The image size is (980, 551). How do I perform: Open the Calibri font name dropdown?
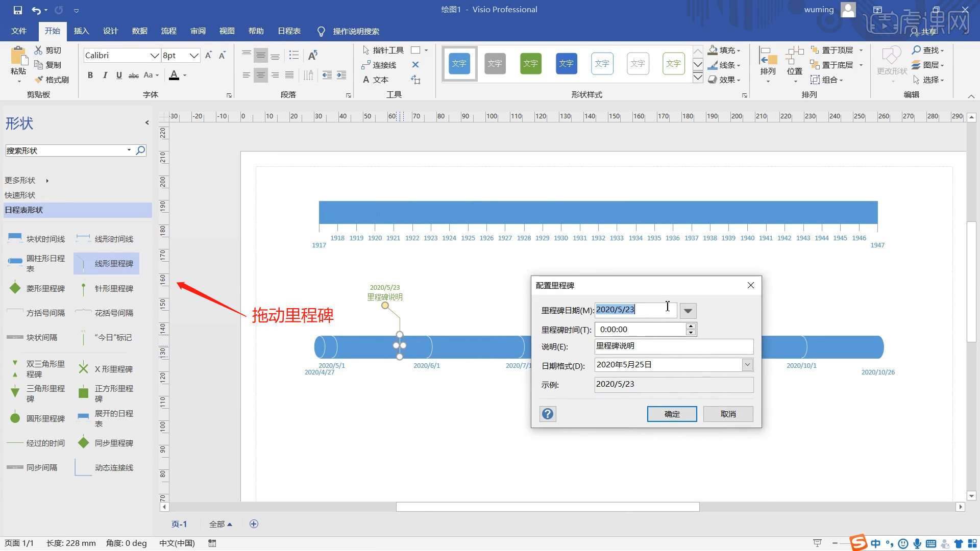[x=154, y=55]
